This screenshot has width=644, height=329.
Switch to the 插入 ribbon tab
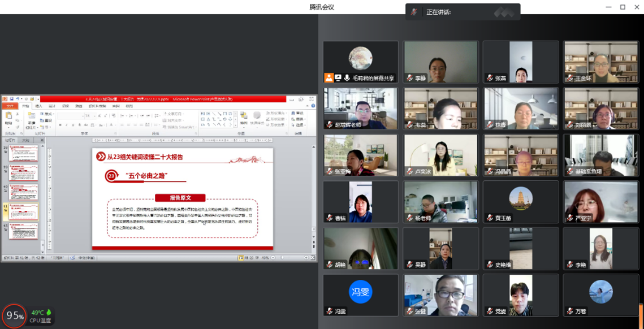point(38,106)
